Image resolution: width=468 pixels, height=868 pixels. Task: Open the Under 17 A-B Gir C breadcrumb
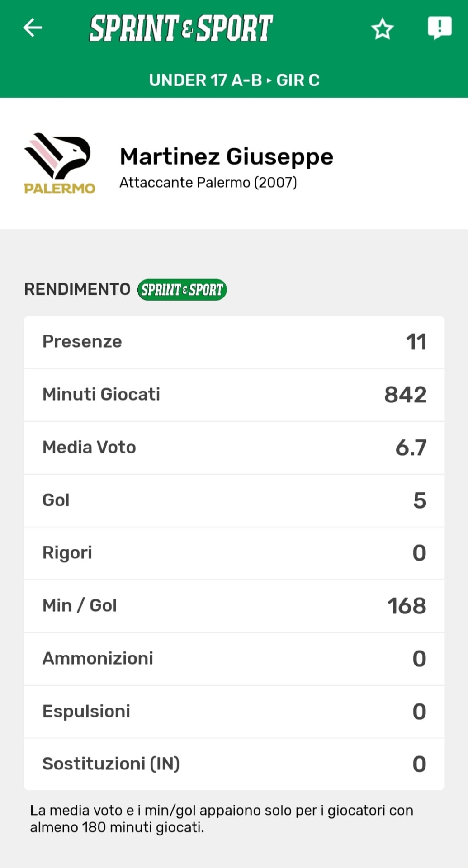tap(234, 80)
